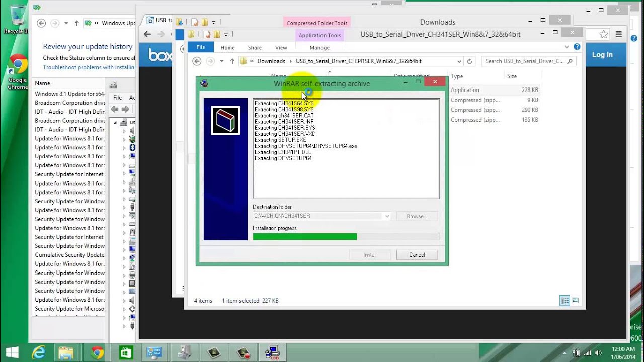
Task: Select the 'Extracting SETUP.EXE' log line
Action: point(280,140)
